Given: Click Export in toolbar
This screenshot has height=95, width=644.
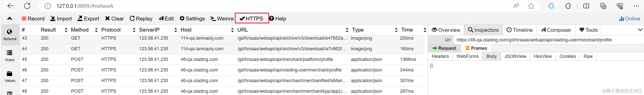Looking at the screenshot, I should coord(88,19).
